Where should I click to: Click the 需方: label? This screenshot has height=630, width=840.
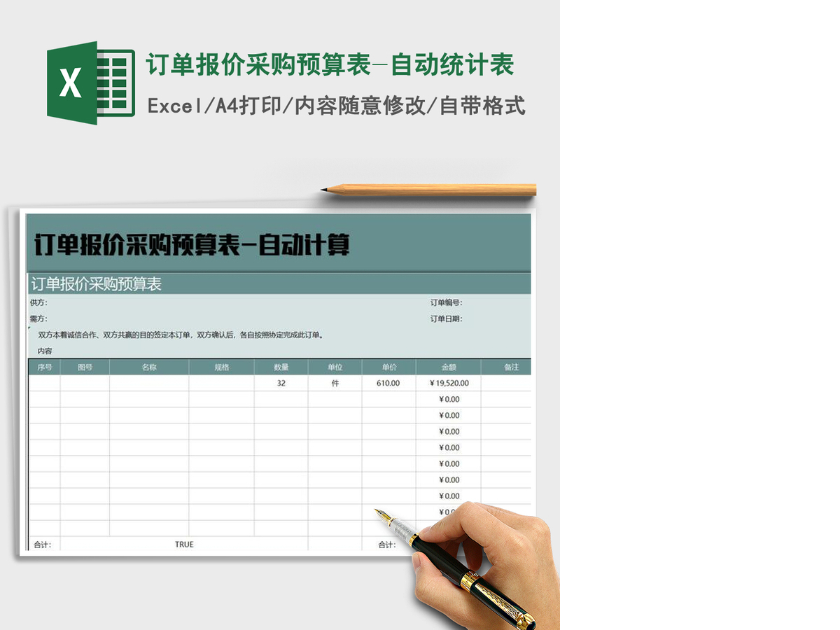click(x=38, y=319)
